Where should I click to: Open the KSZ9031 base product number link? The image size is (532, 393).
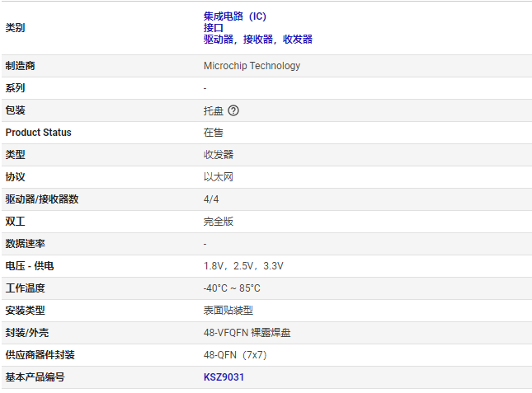224,377
